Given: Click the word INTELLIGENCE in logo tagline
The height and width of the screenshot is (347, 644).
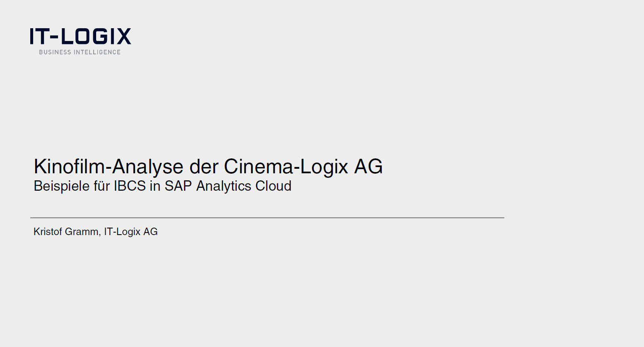Looking at the screenshot, I should pyautogui.click(x=97, y=52).
